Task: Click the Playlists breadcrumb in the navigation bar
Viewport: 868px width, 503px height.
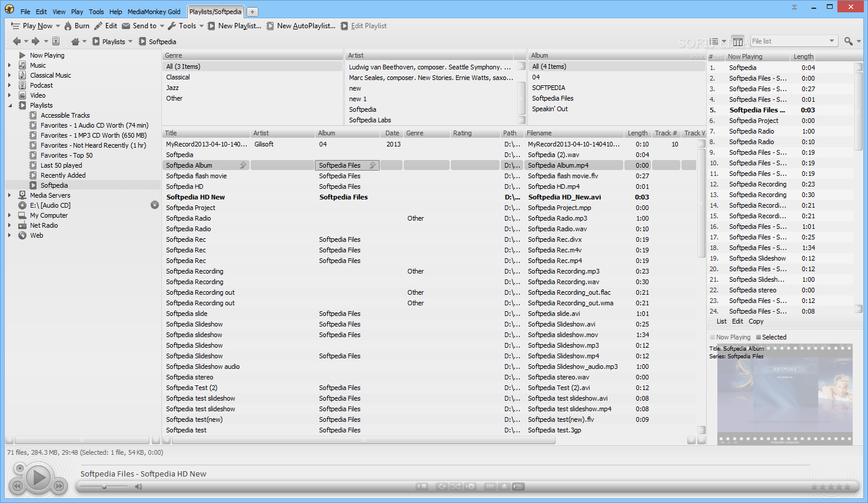Action: pyautogui.click(x=113, y=42)
